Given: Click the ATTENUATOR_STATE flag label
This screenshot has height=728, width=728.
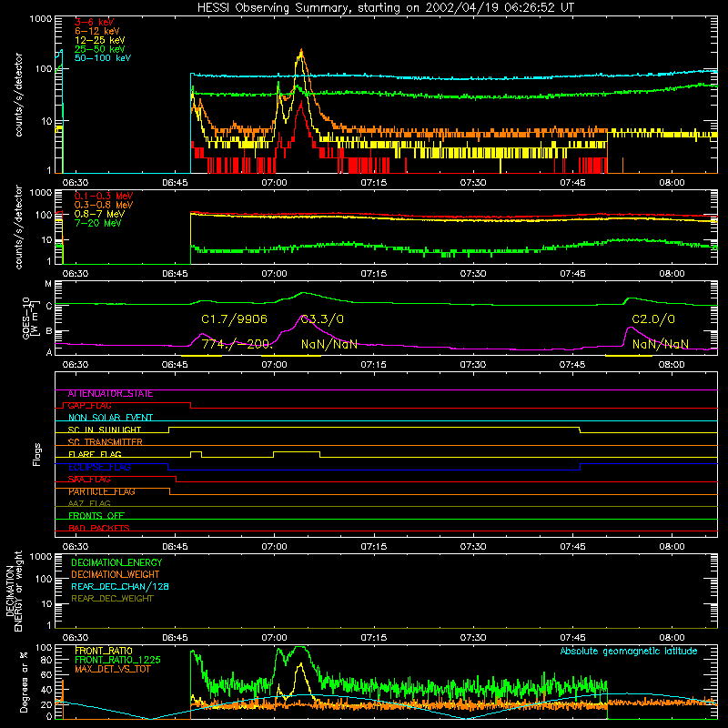Looking at the screenshot, I should coord(110,394).
